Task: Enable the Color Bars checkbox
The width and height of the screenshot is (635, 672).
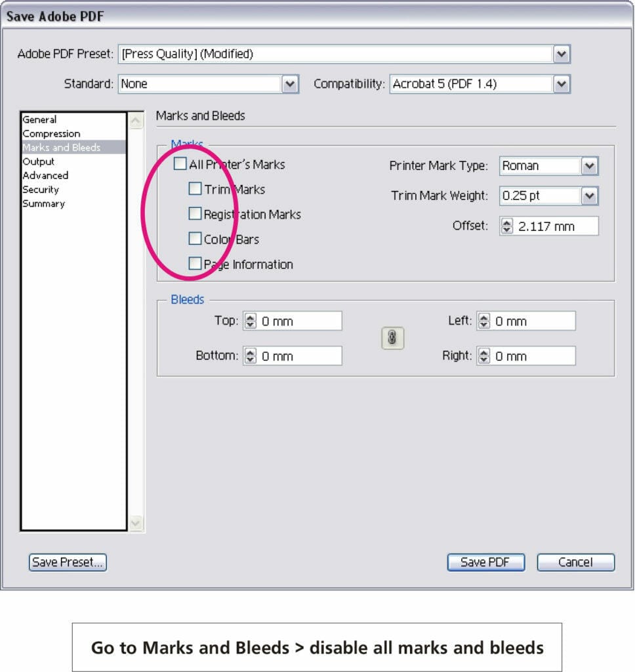Action: coord(195,238)
